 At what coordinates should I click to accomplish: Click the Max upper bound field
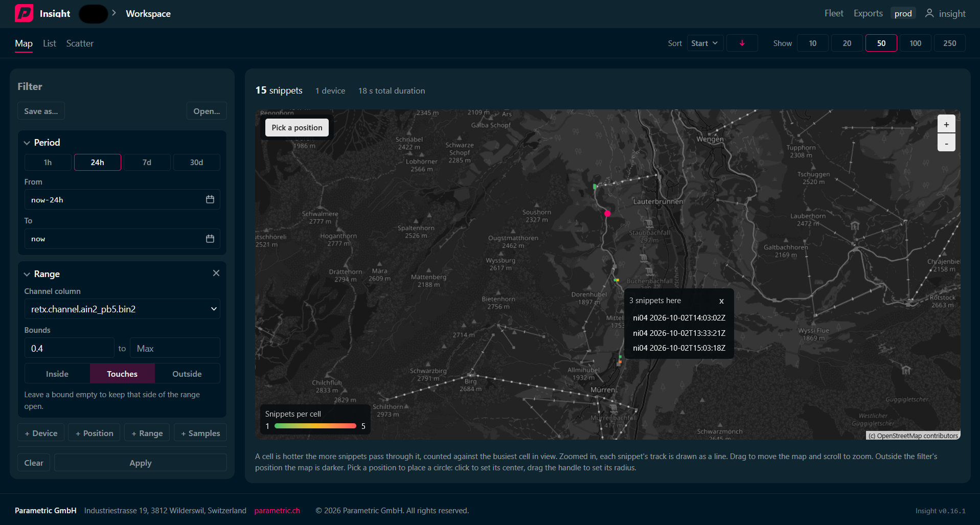coord(175,348)
